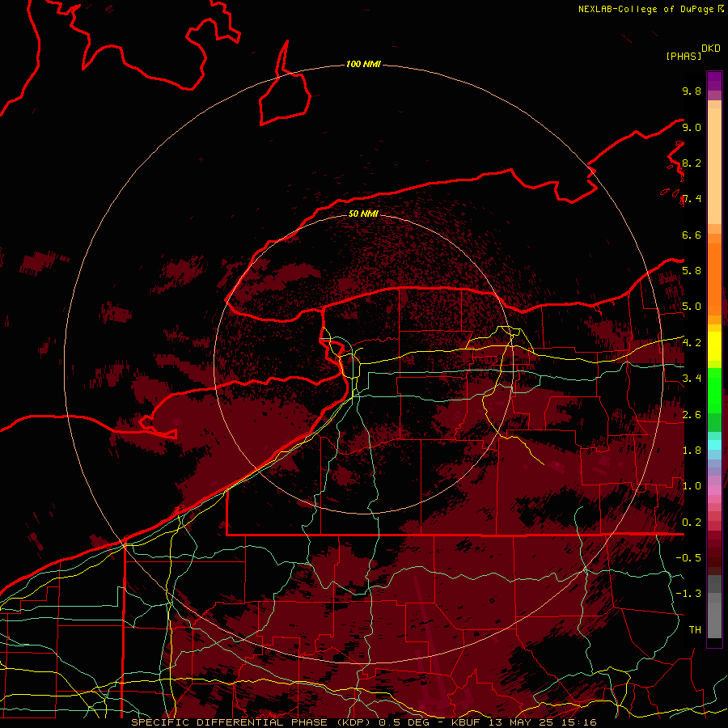
Task: Pick the bright green band of the color bar
Action: 714,390
